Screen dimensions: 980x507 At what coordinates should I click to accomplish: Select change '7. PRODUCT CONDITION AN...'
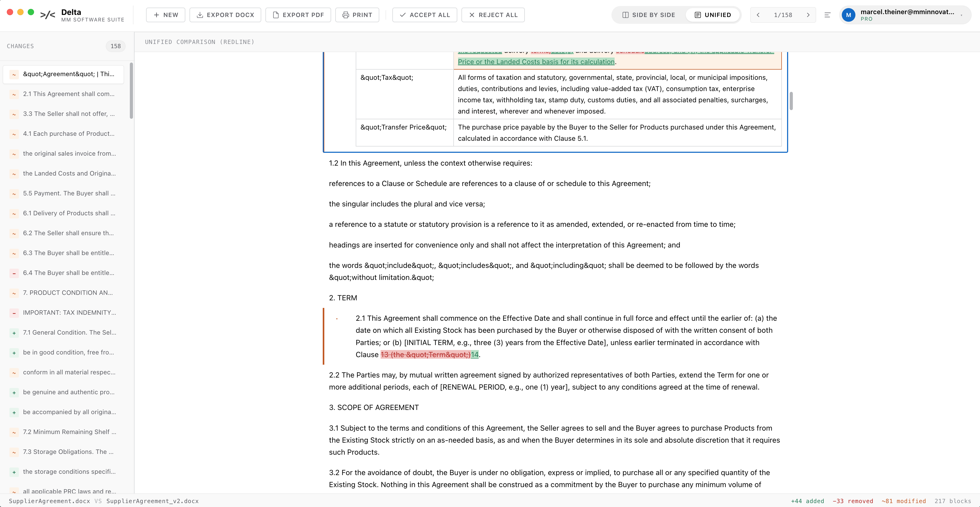pyautogui.click(x=63, y=293)
